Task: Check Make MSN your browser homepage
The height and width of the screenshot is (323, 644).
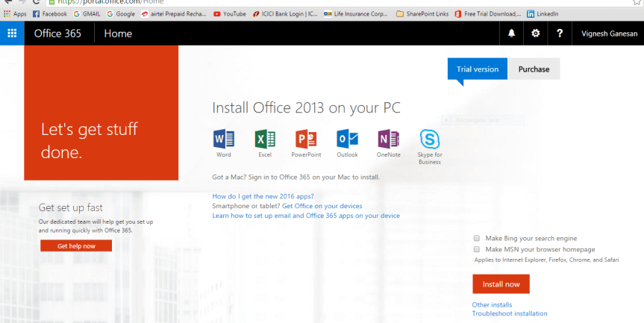Action: pos(477,249)
